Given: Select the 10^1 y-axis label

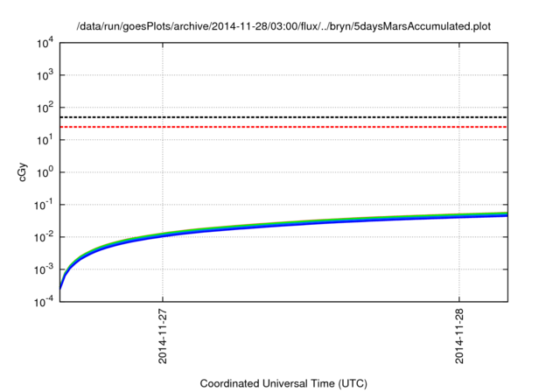Looking at the screenshot, I should point(45,140).
